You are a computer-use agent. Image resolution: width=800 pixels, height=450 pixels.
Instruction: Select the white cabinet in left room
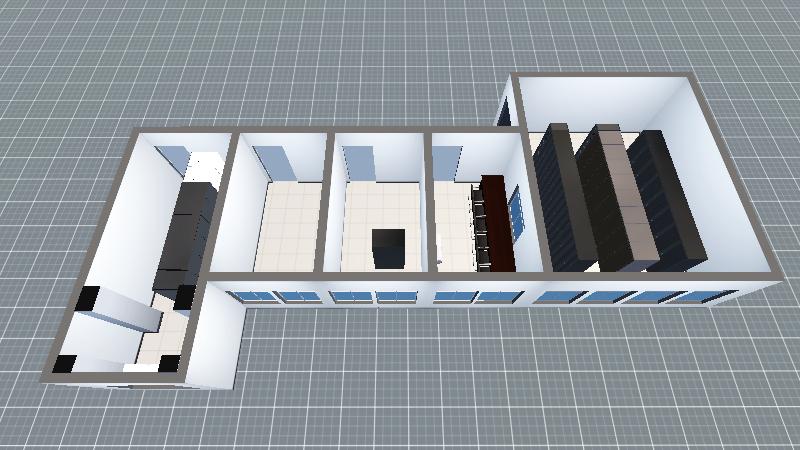pyautogui.click(x=205, y=168)
